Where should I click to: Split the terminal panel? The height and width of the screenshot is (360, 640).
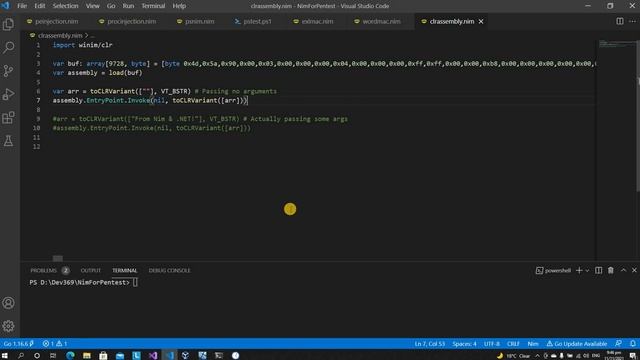(x=598, y=270)
